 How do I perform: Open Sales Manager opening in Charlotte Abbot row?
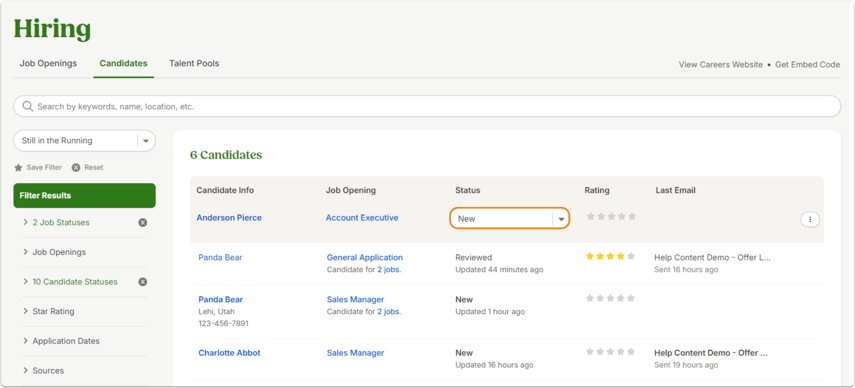click(356, 353)
